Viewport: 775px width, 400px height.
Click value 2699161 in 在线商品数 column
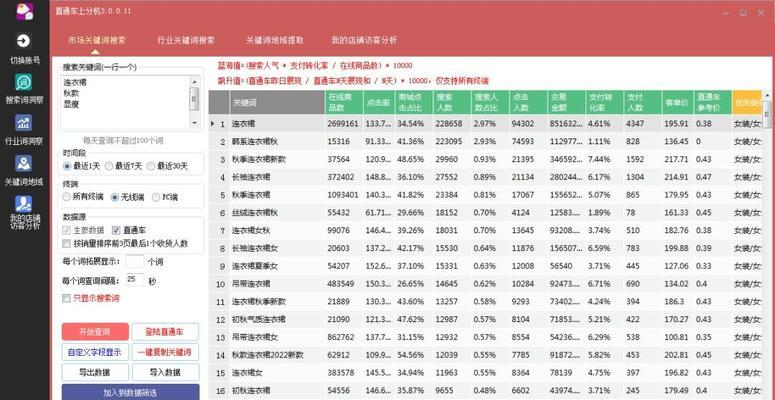343,124
